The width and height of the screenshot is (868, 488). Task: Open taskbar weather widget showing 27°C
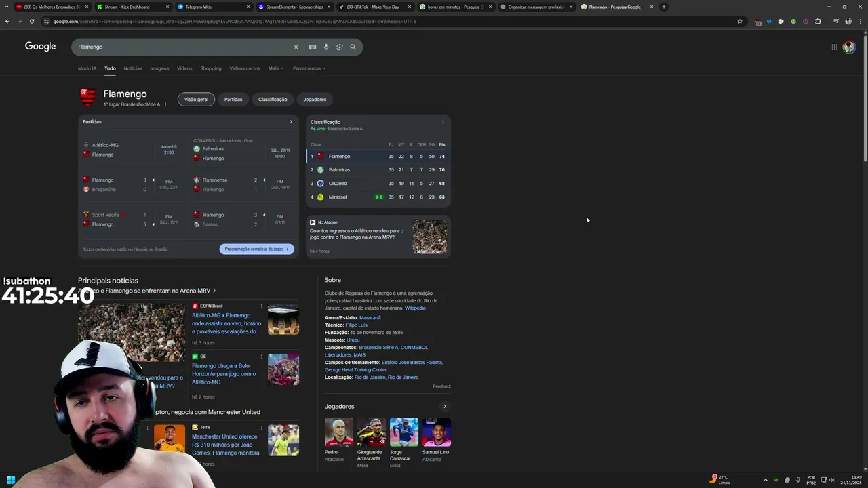pos(720,480)
